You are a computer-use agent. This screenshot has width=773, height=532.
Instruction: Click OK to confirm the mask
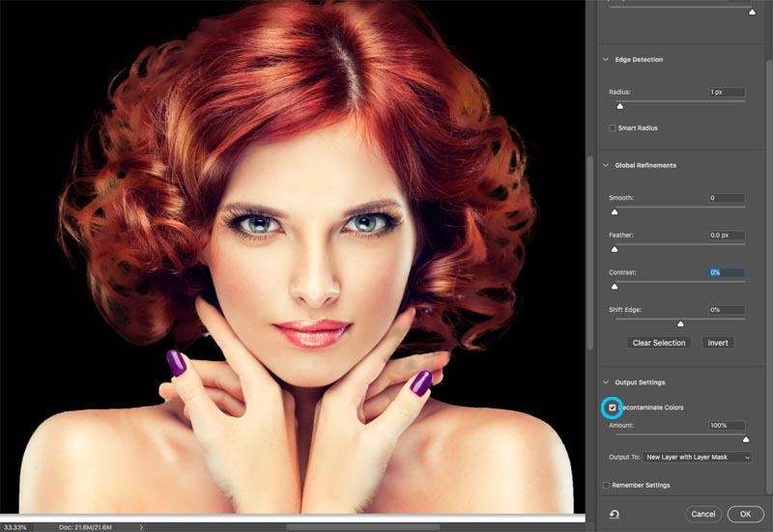tap(745, 514)
